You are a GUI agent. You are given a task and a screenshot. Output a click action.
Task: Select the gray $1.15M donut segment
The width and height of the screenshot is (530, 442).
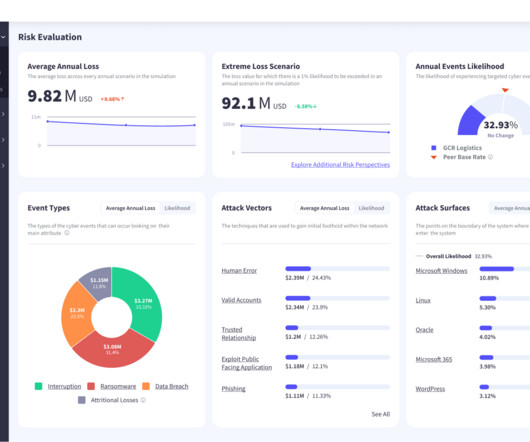(99, 283)
